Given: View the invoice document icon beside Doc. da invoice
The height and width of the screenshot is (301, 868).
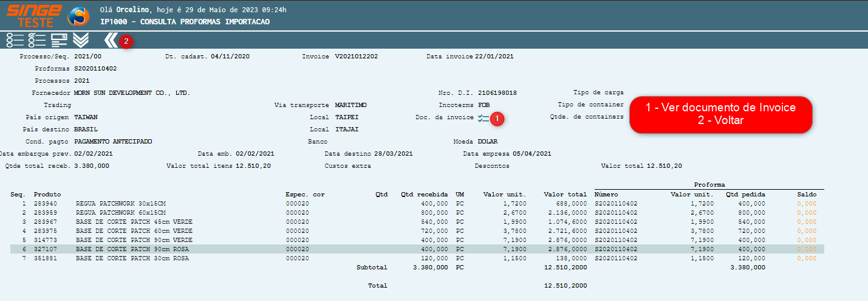Looking at the screenshot, I should (x=483, y=119).
